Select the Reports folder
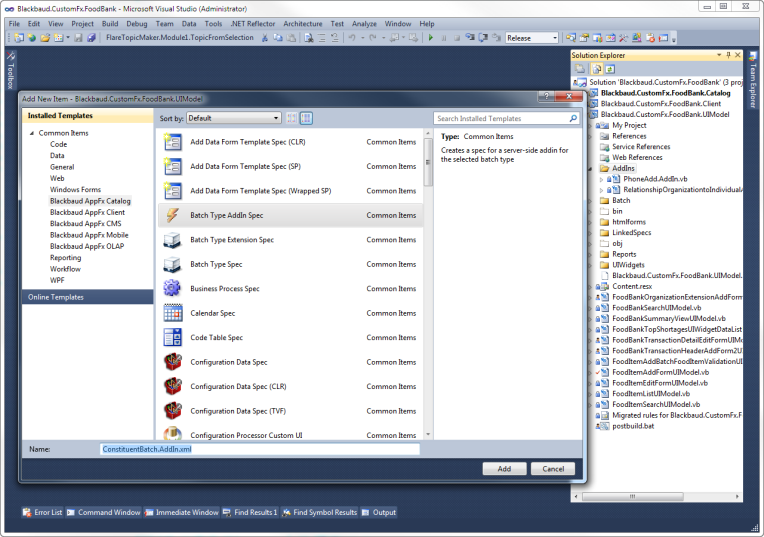 click(x=624, y=254)
